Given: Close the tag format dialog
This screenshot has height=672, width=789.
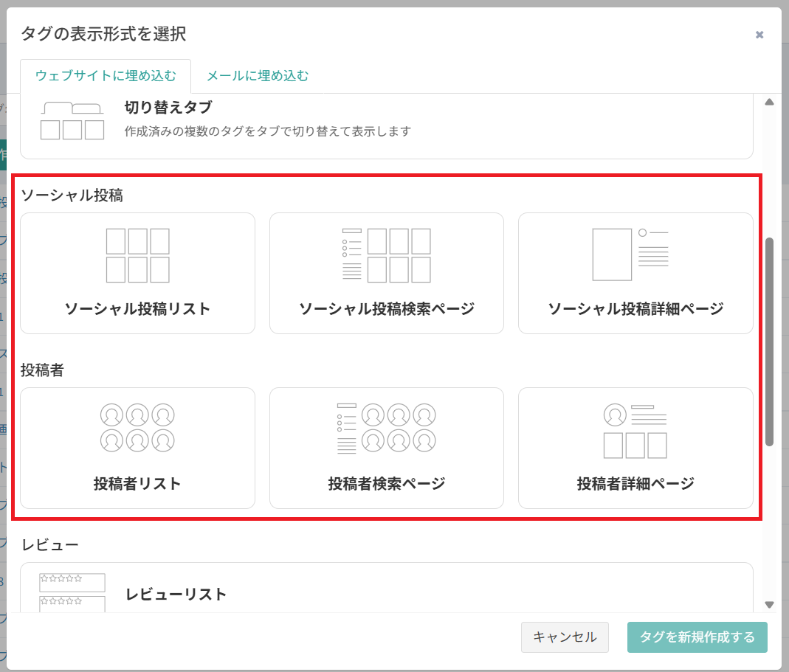Looking at the screenshot, I should tap(759, 35).
